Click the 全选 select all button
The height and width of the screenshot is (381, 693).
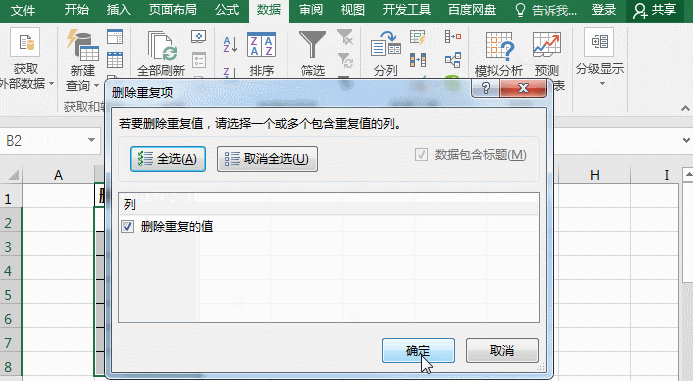(168, 159)
